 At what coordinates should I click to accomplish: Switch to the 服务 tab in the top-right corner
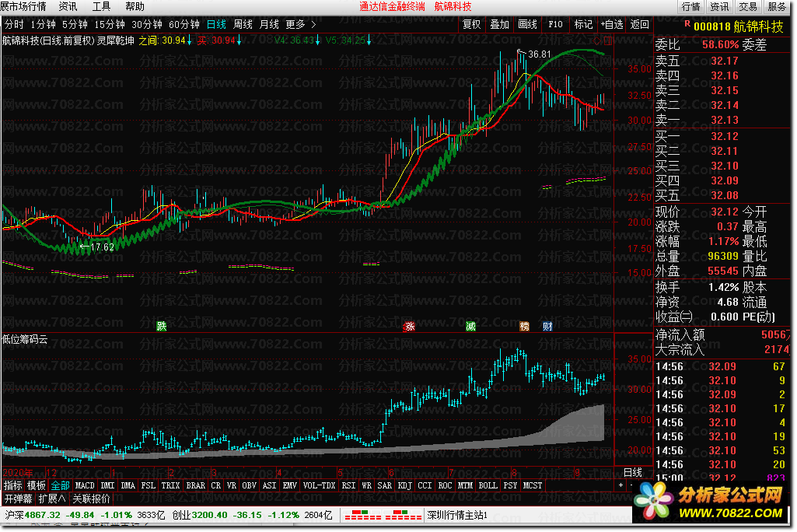pos(776,7)
